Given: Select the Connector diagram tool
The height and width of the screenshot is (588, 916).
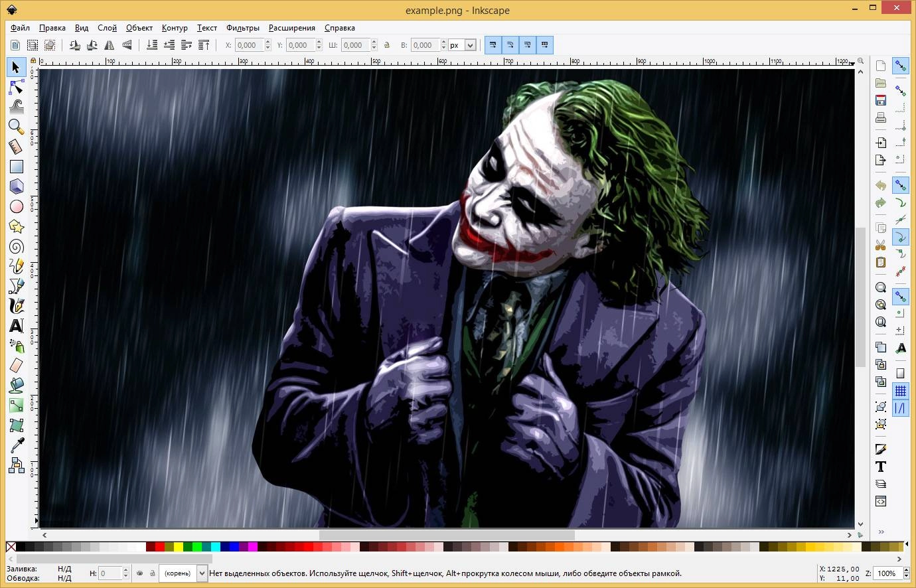Looking at the screenshot, I should point(16,465).
